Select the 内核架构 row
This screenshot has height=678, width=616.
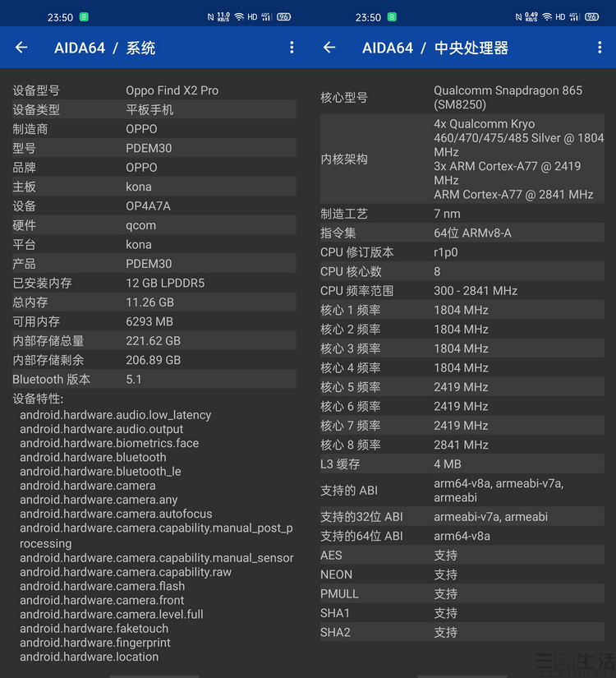pyautogui.click(x=462, y=159)
